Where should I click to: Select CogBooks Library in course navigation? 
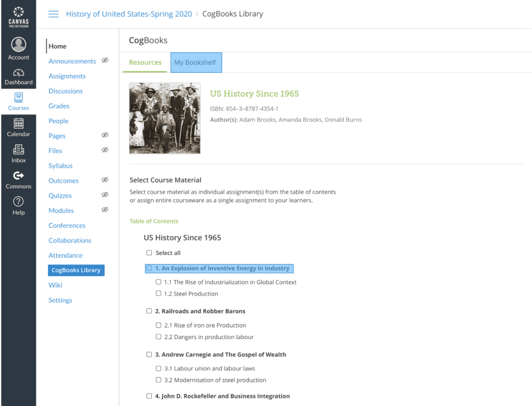pos(76,270)
